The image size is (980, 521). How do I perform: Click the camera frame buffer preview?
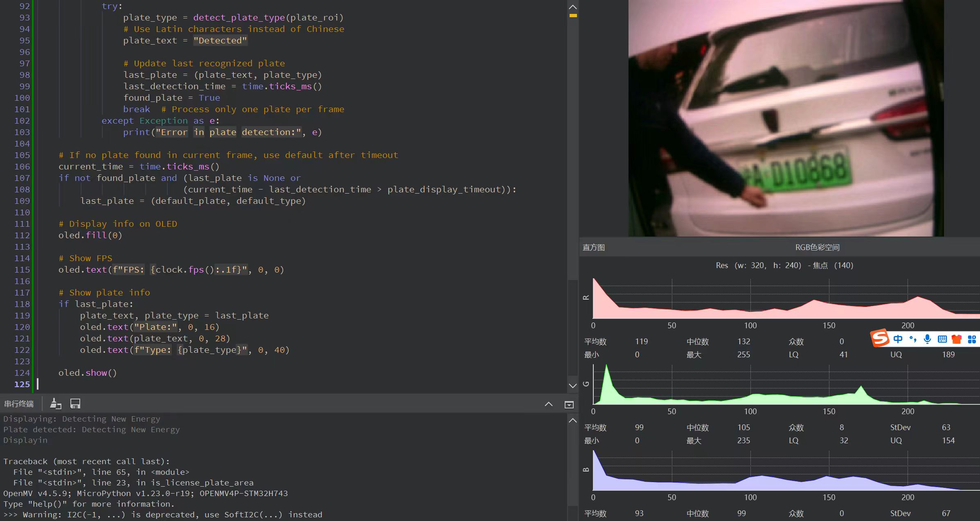point(786,118)
